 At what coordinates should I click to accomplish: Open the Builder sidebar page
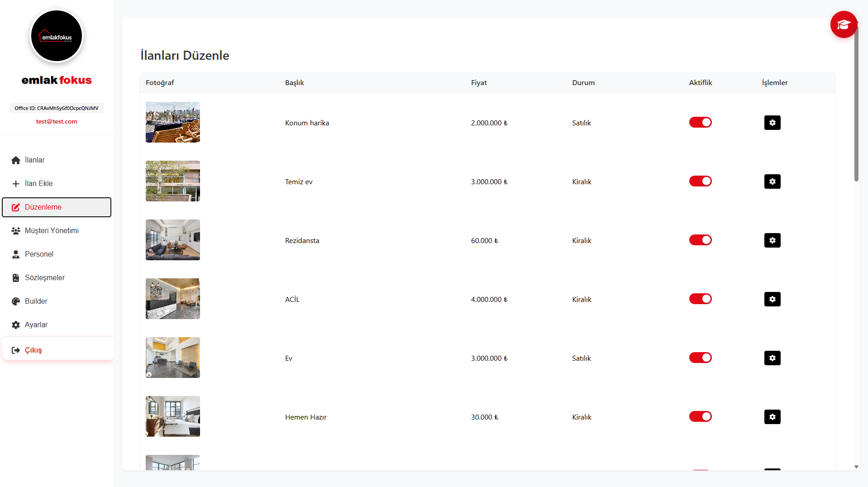coord(36,301)
